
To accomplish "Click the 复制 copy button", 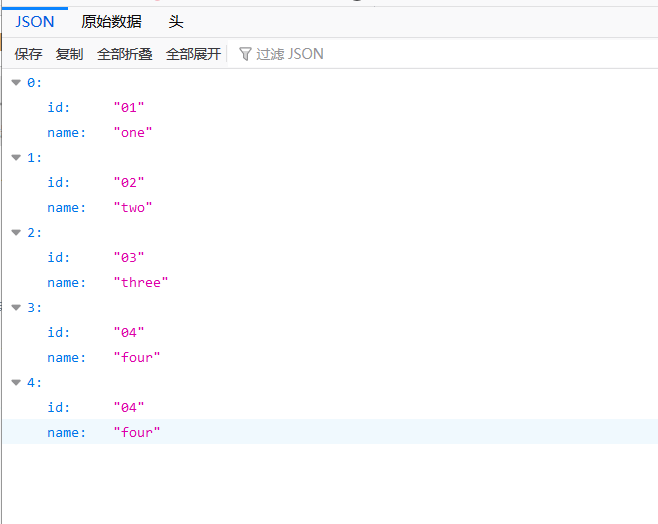I will pyautogui.click(x=70, y=54).
